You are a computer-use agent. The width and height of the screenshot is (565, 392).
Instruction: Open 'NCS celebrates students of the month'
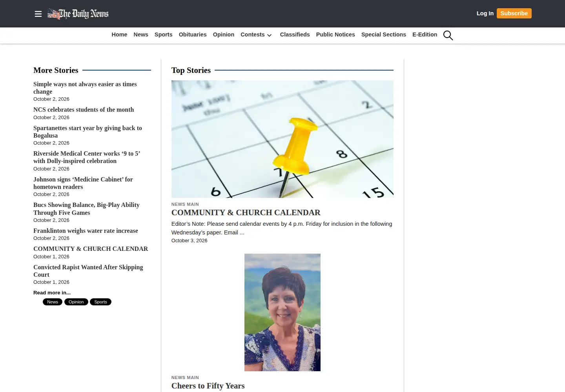(84, 110)
